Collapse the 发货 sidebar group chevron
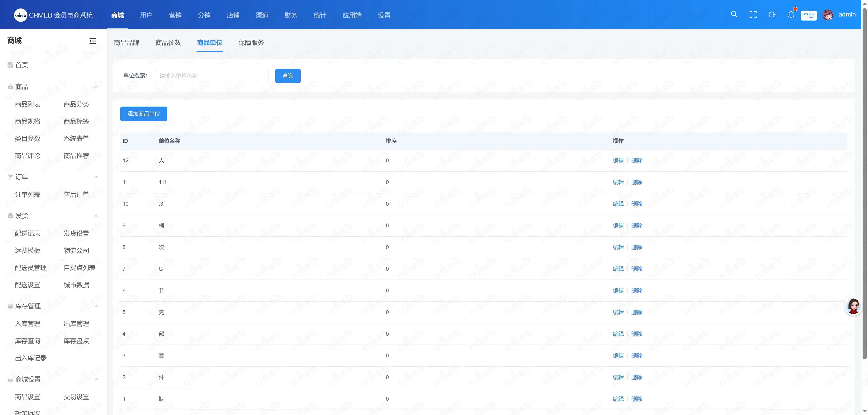The height and width of the screenshot is (415, 868). pyautogui.click(x=96, y=216)
